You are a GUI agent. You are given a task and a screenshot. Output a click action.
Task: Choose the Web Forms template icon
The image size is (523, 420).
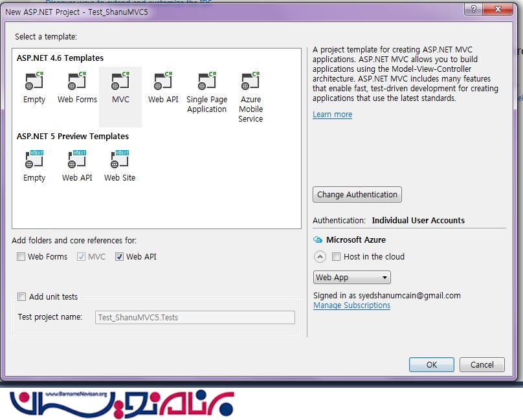77,82
